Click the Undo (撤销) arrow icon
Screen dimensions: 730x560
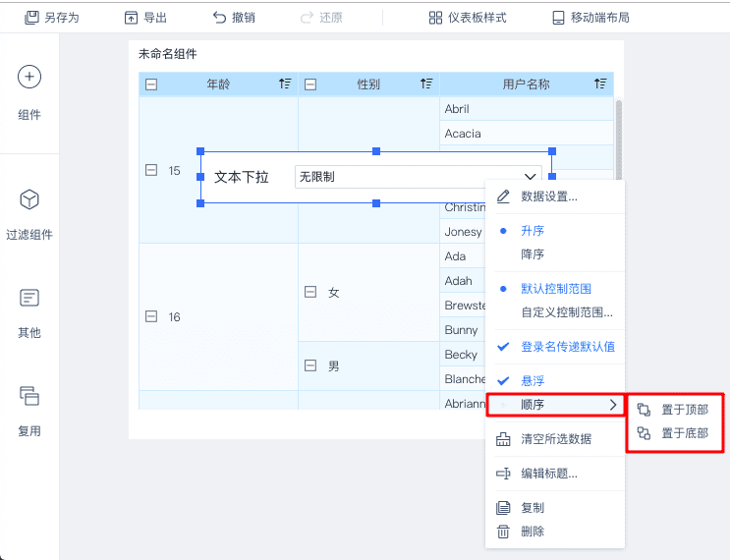[219, 18]
